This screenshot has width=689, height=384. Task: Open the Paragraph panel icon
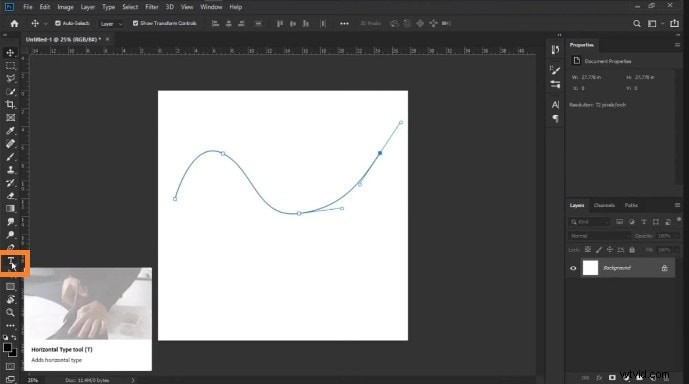(x=555, y=119)
